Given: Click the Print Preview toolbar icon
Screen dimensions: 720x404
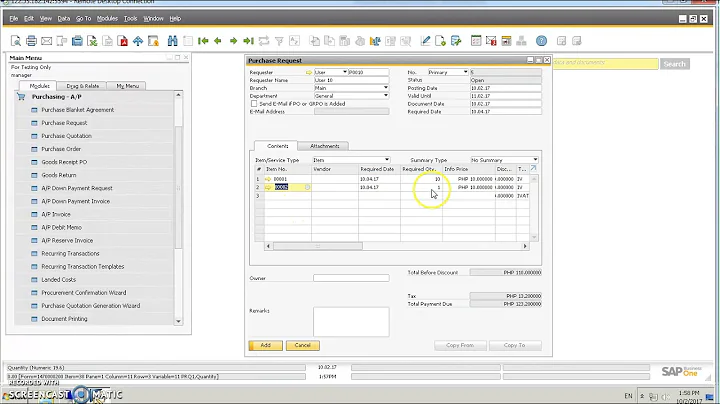Looking at the screenshot, I should [x=16, y=41].
